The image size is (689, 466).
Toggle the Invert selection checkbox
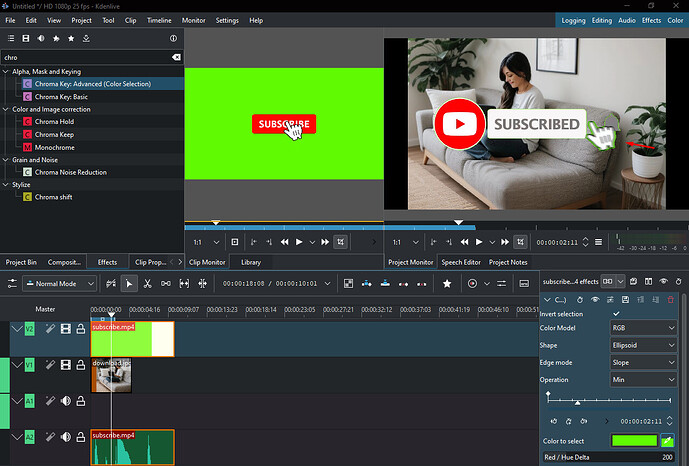616,314
